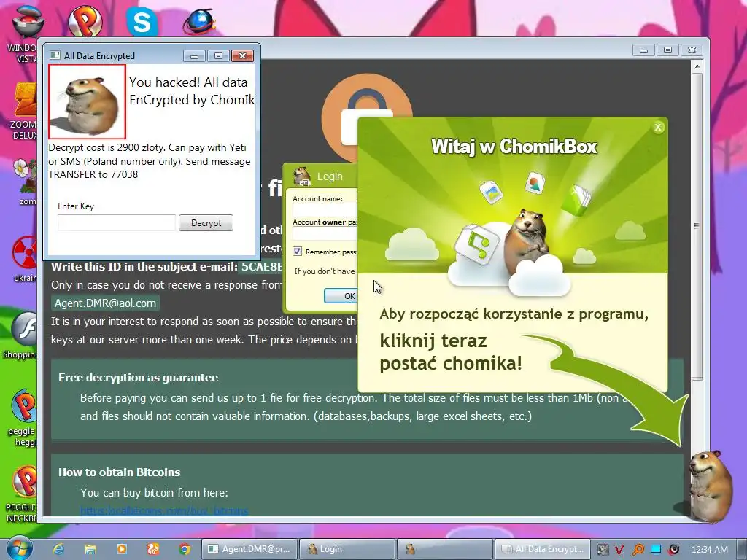
Task: Open the zombie flower desktop icon
Action: click(x=25, y=182)
